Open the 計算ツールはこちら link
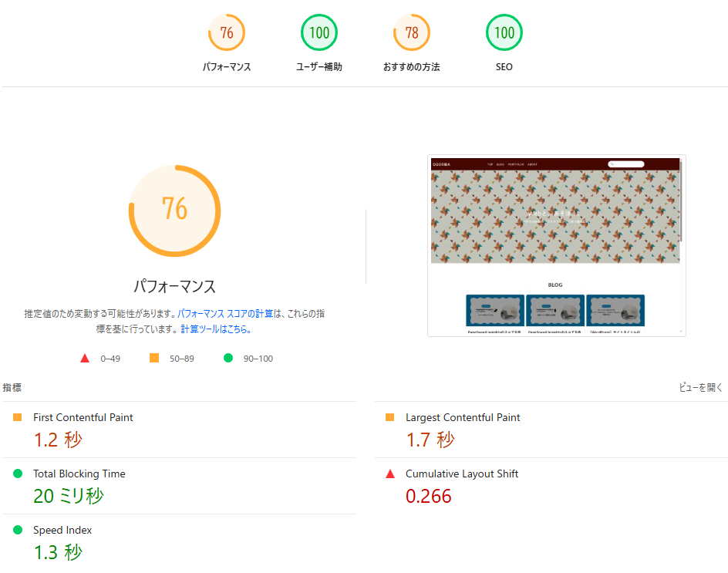The image size is (728, 573). pos(215,329)
